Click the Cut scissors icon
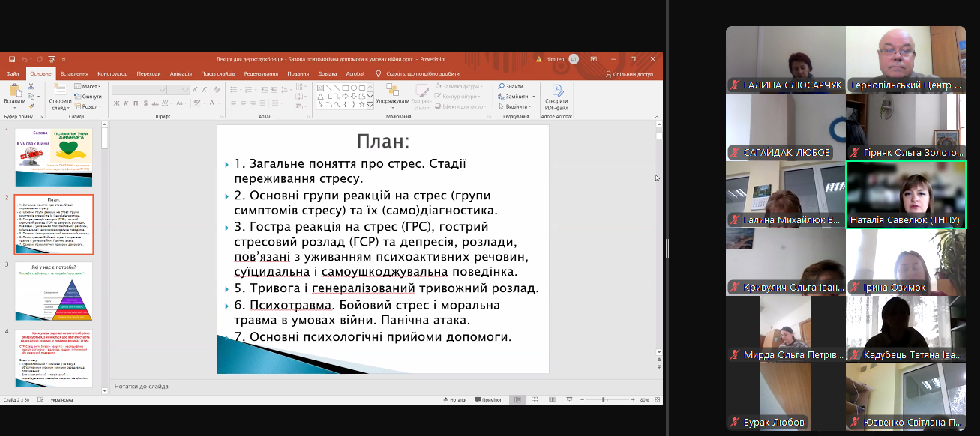This screenshot has height=436, width=980. coord(31,87)
